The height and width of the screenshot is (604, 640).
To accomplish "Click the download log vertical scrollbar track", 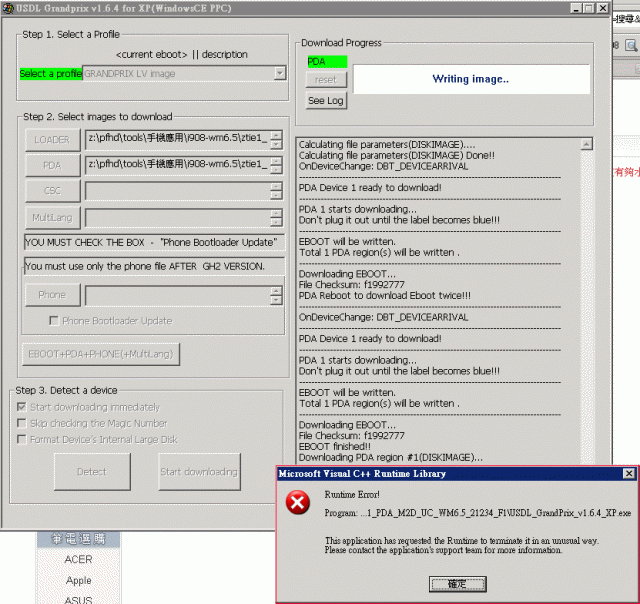I will (587, 306).
